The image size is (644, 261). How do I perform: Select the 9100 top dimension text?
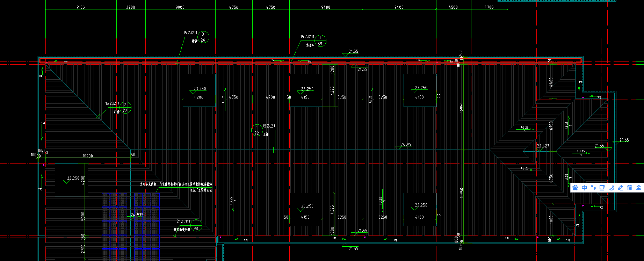coord(80,7)
